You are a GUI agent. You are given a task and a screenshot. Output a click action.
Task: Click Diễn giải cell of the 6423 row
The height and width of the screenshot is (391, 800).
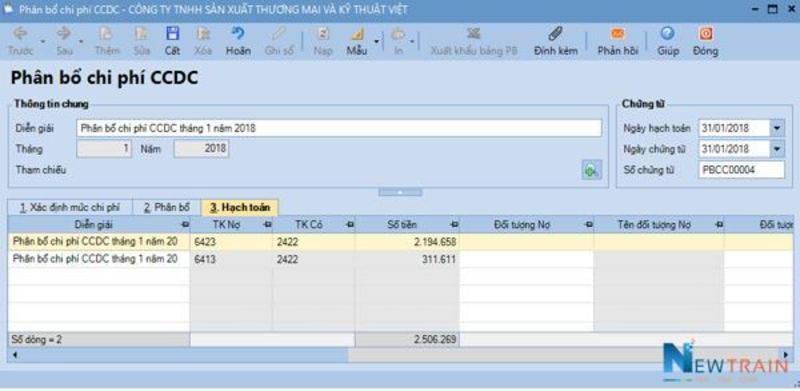(x=99, y=242)
